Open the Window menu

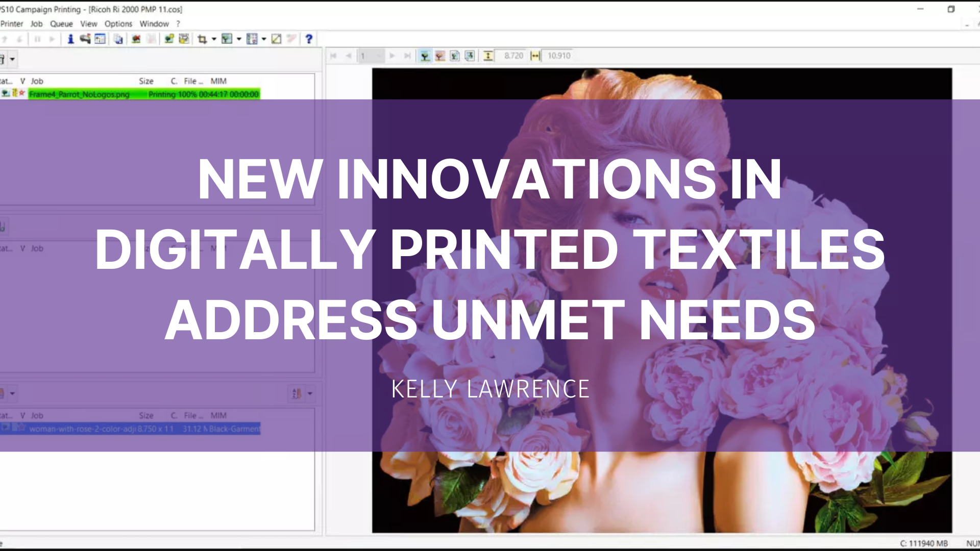tap(154, 24)
